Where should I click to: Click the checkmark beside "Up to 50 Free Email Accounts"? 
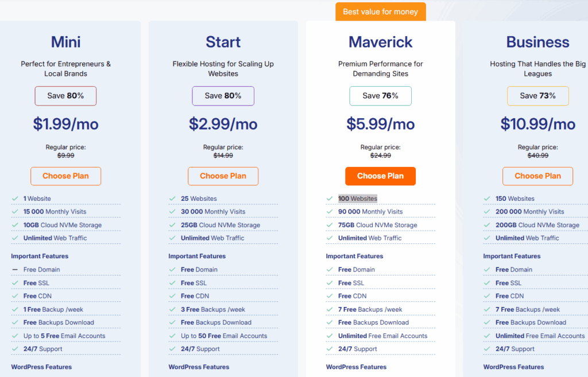pos(172,336)
